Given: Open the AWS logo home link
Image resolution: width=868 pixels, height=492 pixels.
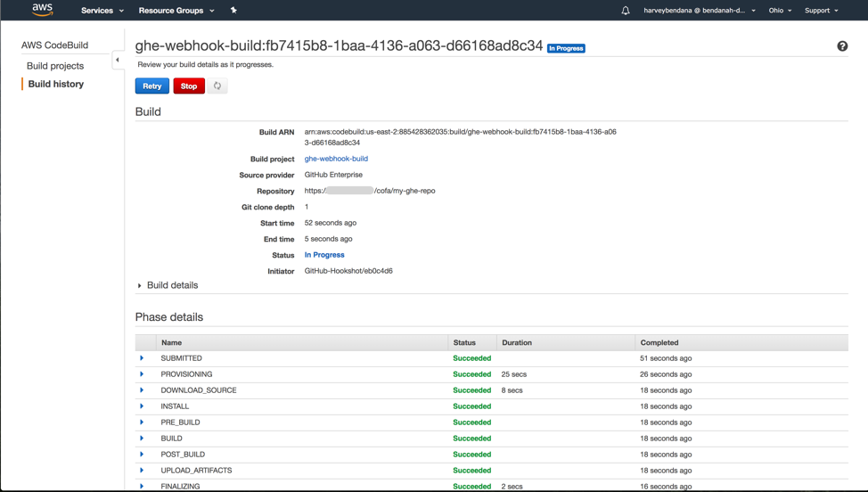Looking at the screenshot, I should [x=42, y=10].
